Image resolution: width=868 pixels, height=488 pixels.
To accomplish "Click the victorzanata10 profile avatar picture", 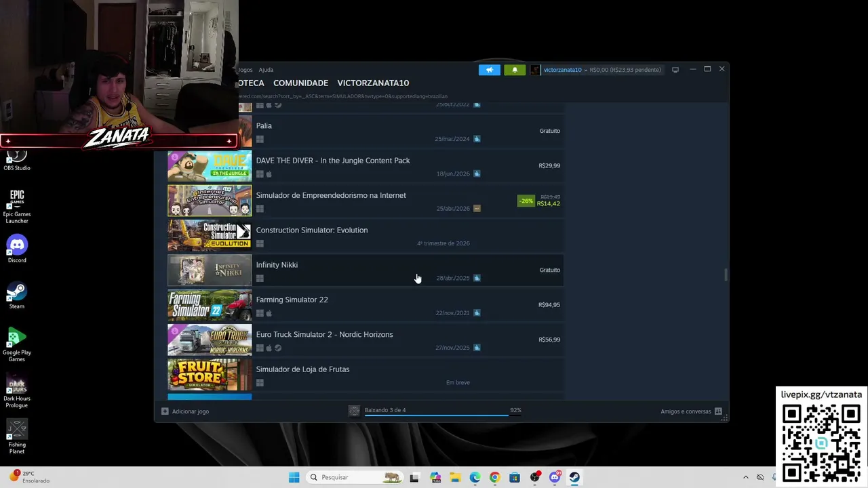I will click(x=535, y=70).
